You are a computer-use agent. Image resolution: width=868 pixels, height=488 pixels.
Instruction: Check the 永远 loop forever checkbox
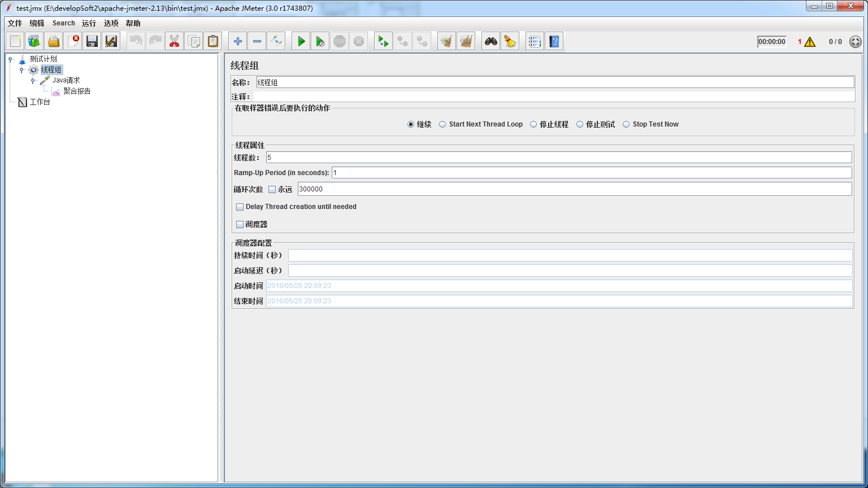coord(272,190)
